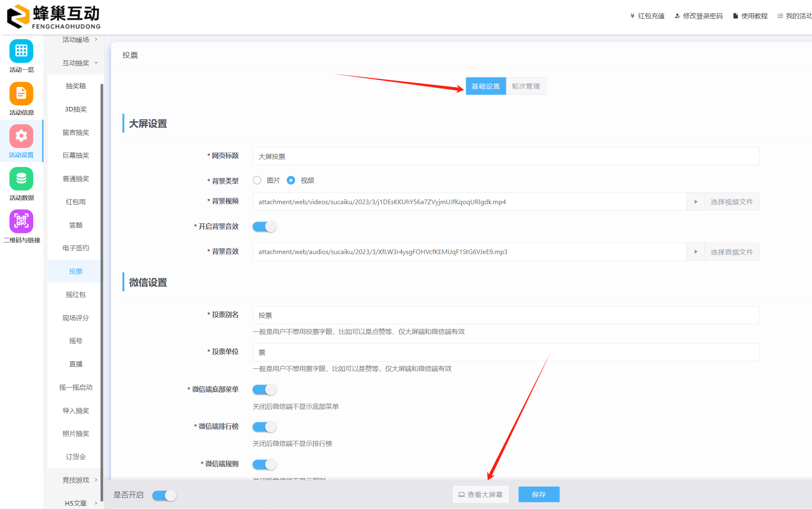Viewport: 812px width, 509px height.
Task: Open 修改登录密码 in the top bar
Action: coord(698,16)
